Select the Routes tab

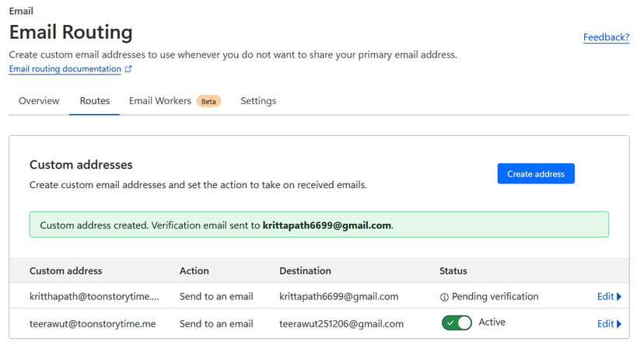point(95,101)
